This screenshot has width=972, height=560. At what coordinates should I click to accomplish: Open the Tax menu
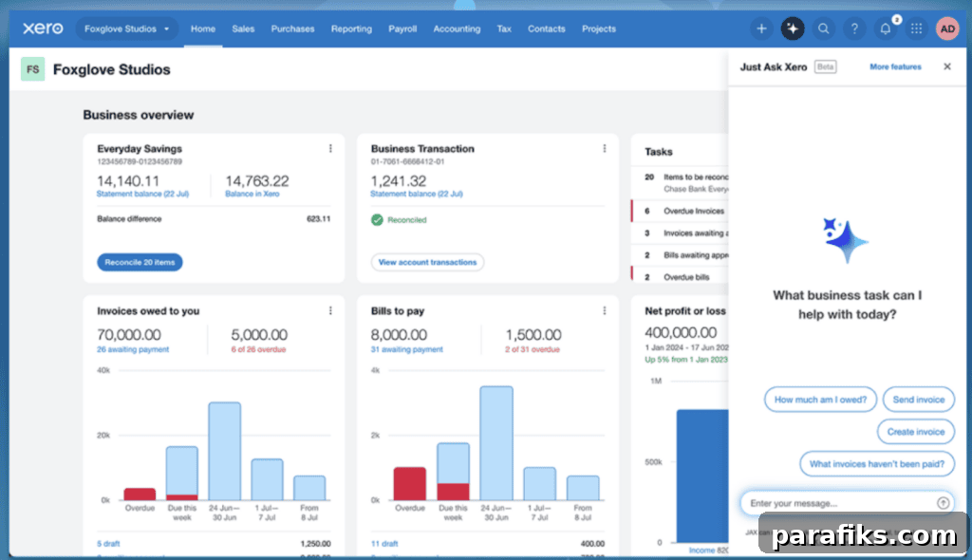pos(504,28)
